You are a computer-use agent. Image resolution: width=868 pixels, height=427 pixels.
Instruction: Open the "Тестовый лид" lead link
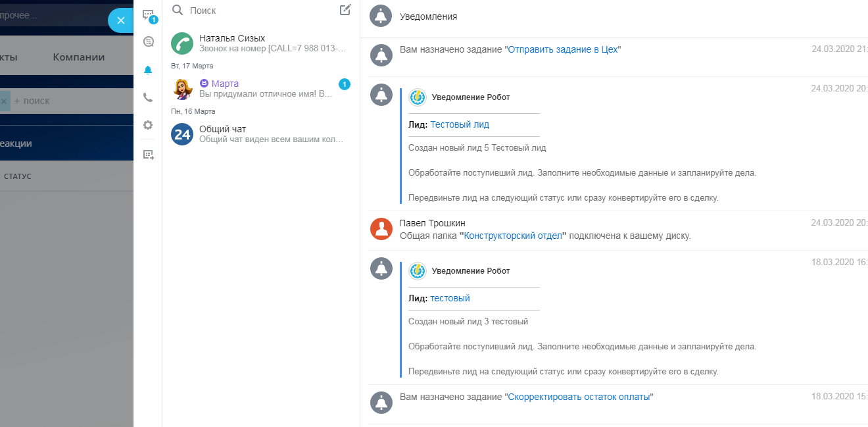460,124
